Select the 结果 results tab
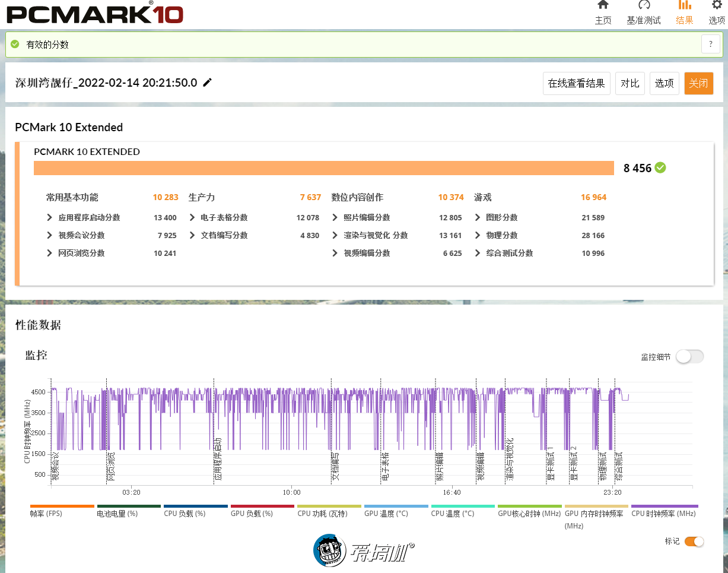Image resolution: width=728 pixels, height=573 pixels. click(x=684, y=13)
